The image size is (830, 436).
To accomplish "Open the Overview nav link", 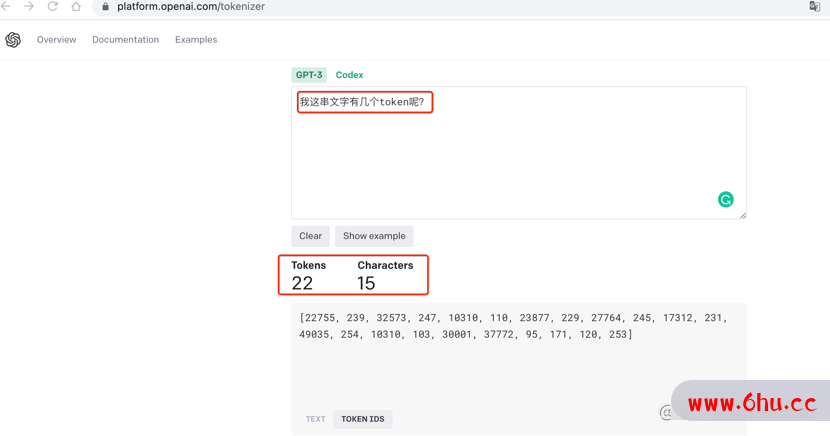I will tap(57, 40).
